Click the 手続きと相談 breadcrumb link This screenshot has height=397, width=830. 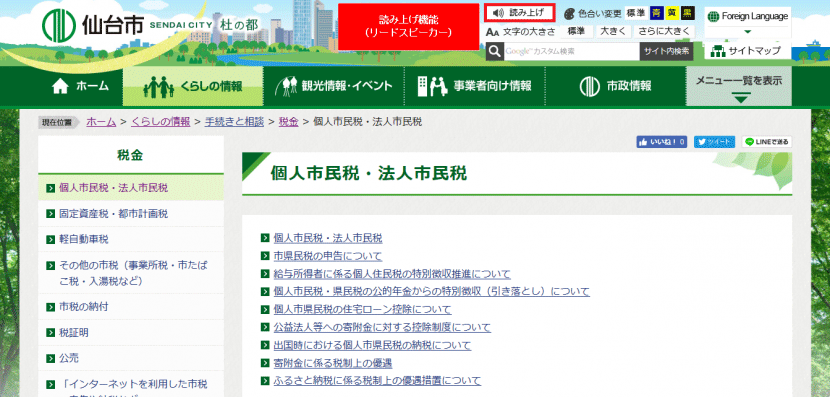(234, 122)
